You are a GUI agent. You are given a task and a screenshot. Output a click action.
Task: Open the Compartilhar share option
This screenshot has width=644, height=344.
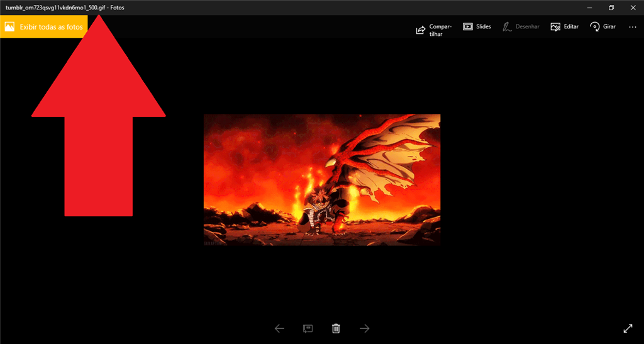point(434,30)
